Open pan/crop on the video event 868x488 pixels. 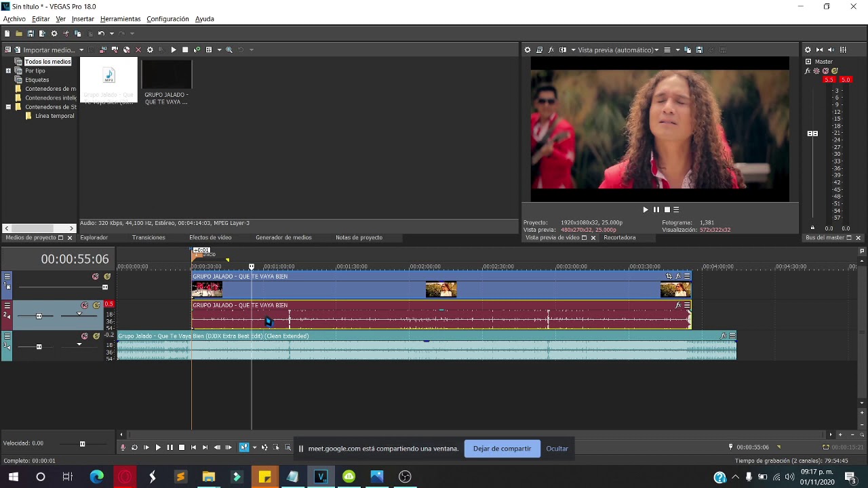click(669, 277)
